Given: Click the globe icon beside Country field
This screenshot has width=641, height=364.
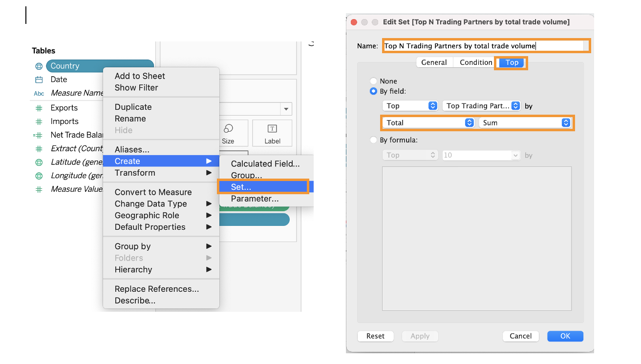Looking at the screenshot, I should (x=39, y=66).
